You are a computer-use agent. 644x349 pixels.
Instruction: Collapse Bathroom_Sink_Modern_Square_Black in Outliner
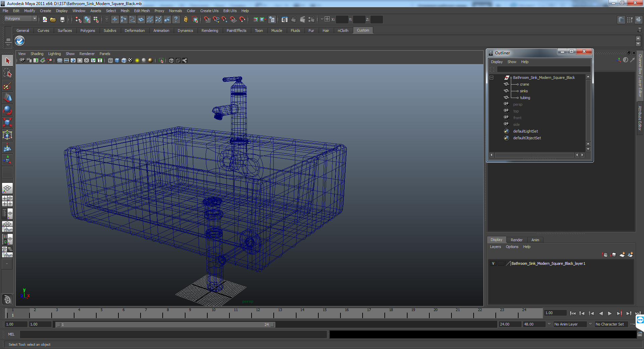coord(492,78)
